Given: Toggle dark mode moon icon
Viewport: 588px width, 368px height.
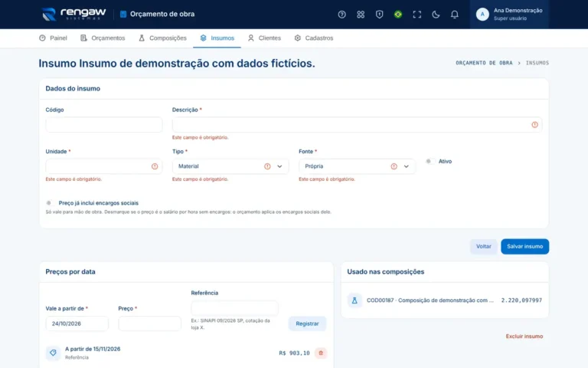Looking at the screenshot, I should pyautogui.click(x=436, y=15).
